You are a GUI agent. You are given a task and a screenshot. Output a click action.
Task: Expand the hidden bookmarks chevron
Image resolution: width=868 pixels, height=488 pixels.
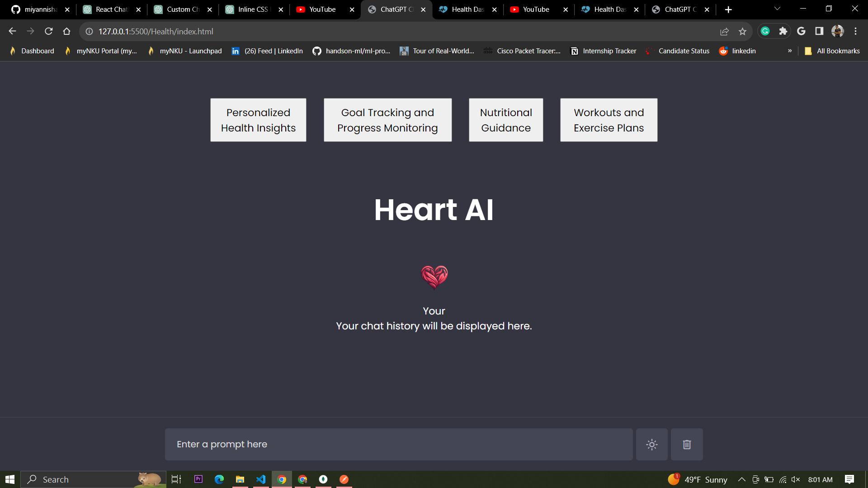(790, 51)
